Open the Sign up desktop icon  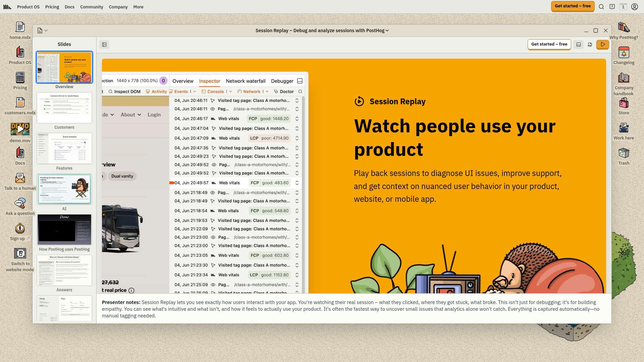[x=20, y=232]
